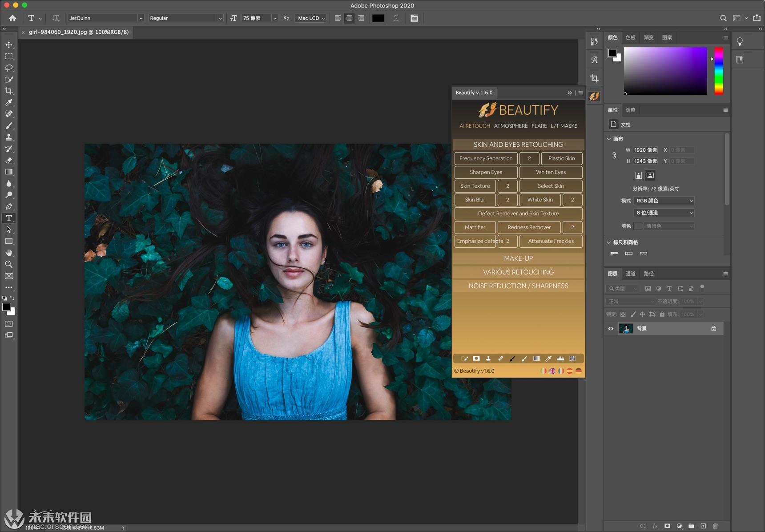The height and width of the screenshot is (532, 765).
Task: Switch to the 通道 tab
Action: point(631,274)
